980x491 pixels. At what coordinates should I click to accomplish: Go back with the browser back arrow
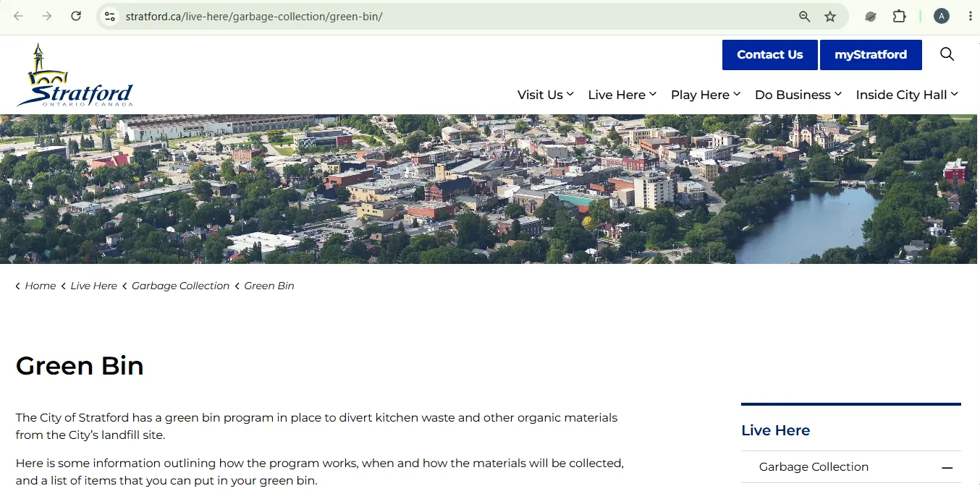click(19, 16)
